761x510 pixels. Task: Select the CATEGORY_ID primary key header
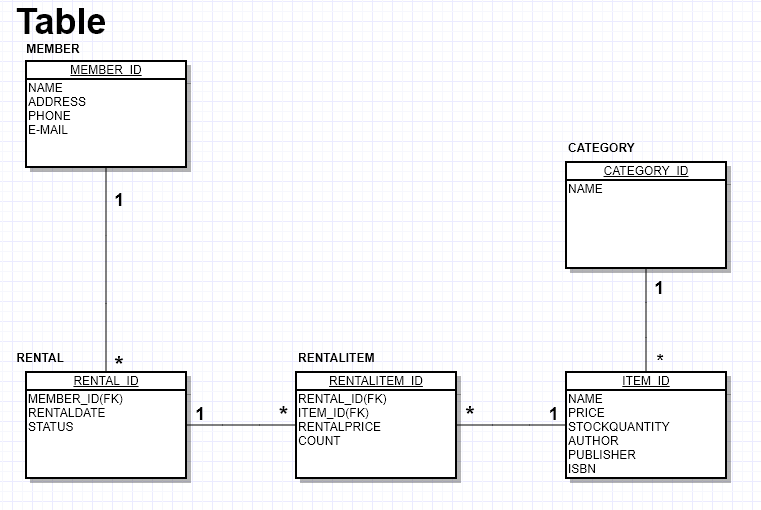646,171
